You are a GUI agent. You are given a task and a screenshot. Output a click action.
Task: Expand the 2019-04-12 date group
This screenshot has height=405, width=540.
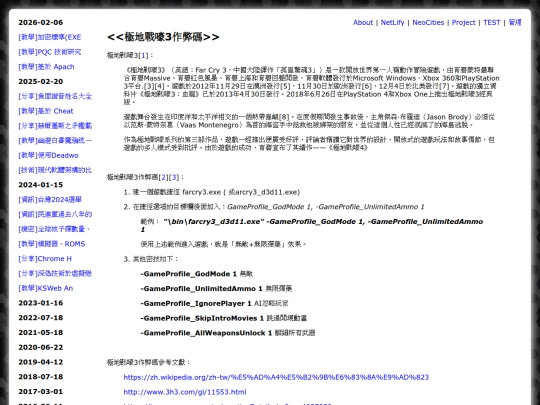click(41, 362)
